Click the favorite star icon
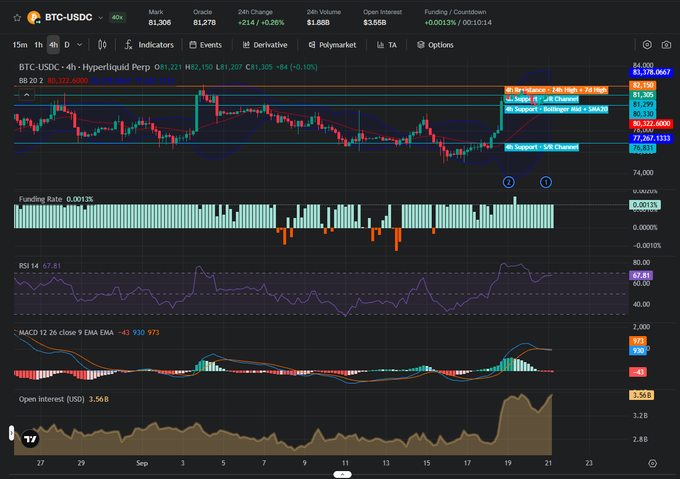 [17, 18]
